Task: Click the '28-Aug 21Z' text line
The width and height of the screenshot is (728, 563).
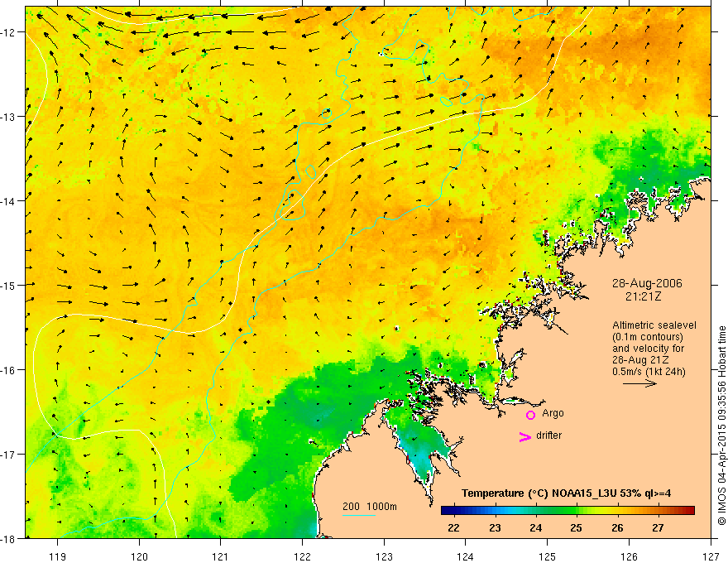Action: click(x=641, y=360)
